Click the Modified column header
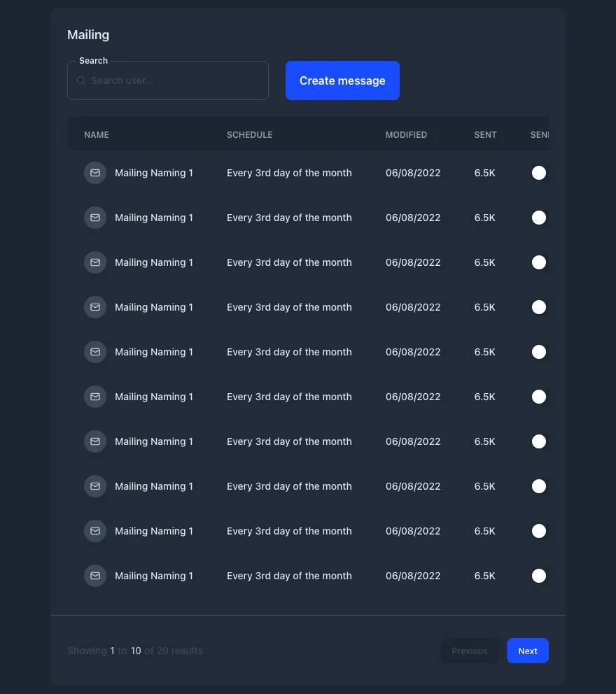The image size is (616, 694). (406, 135)
